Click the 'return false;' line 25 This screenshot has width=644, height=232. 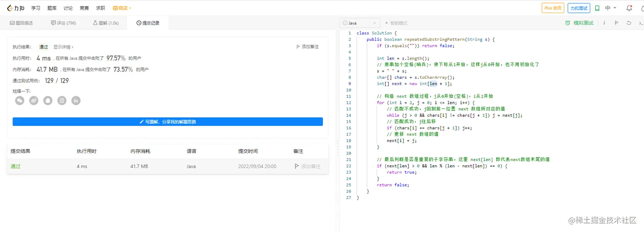pyautogui.click(x=393, y=185)
